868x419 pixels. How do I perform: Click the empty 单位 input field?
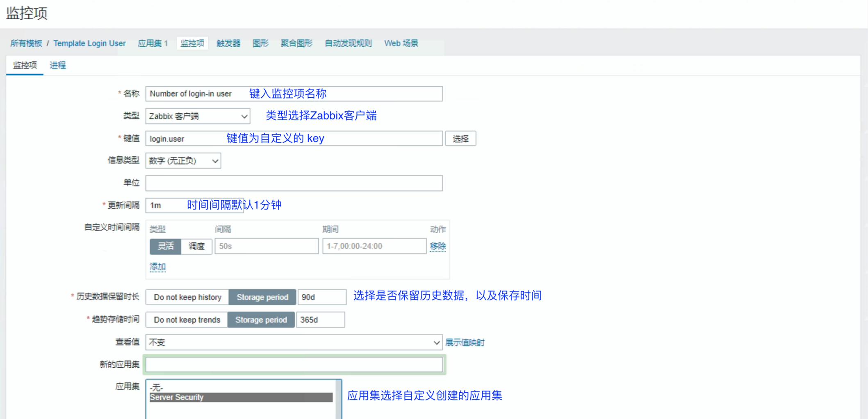(294, 183)
